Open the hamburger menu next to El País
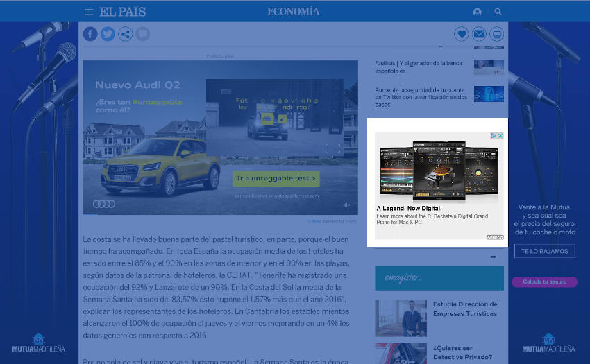This screenshot has height=364, width=590. point(89,12)
